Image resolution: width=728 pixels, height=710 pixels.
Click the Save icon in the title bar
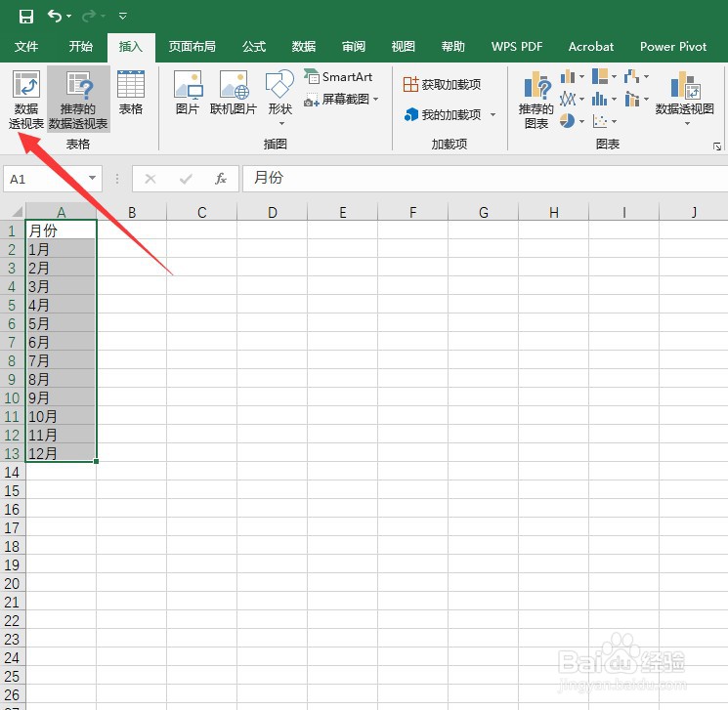pyautogui.click(x=26, y=17)
